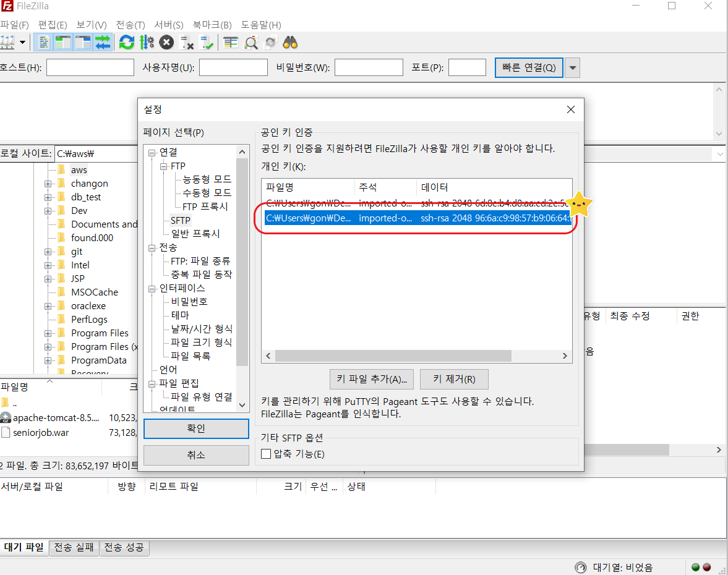Open the 전송(T) menu

[131, 25]
